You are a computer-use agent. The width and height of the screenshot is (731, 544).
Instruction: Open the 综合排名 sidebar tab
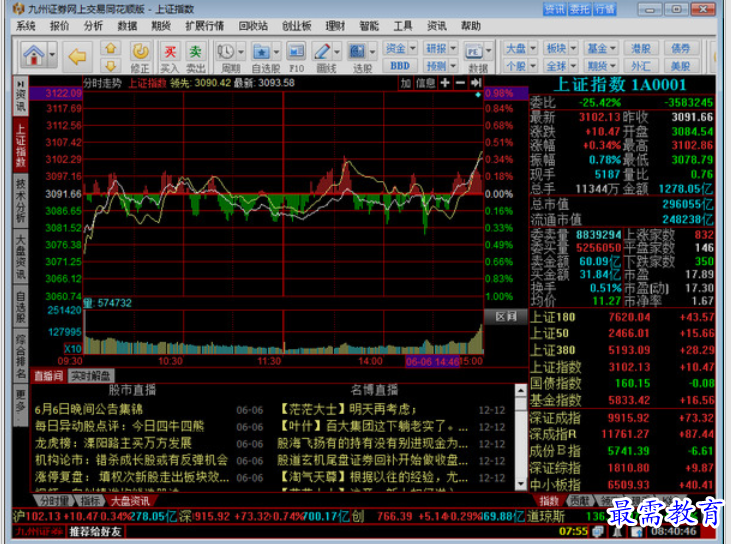(21, 356)
